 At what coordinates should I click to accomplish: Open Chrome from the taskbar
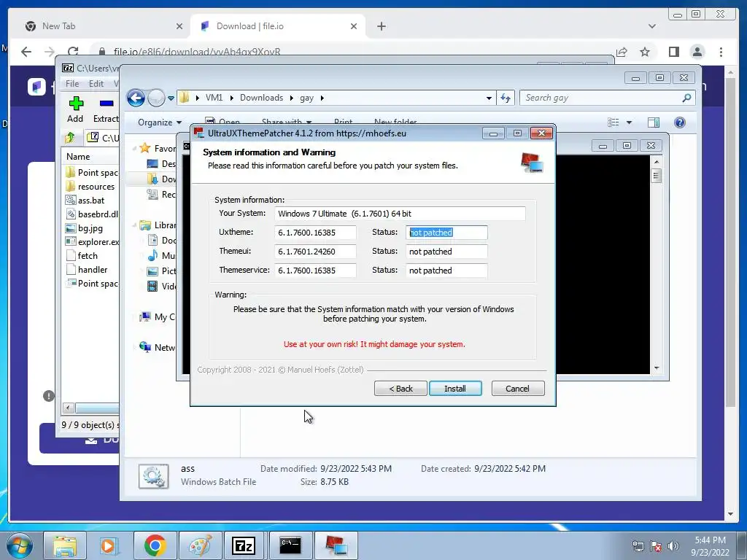155,545
